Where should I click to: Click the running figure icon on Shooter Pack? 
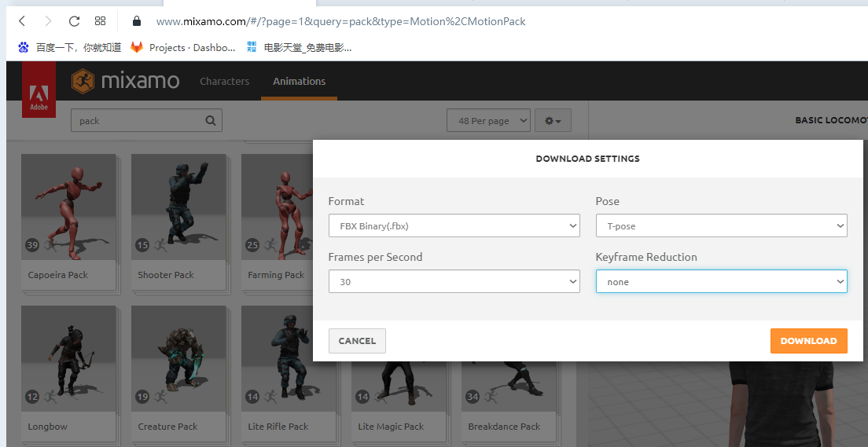click(160, 245)
